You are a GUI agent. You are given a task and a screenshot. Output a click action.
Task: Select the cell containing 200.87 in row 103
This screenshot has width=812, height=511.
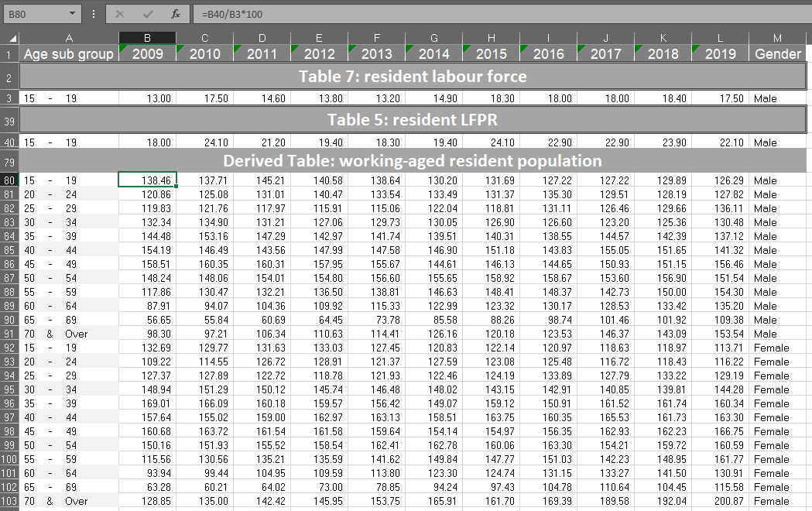click(720, 502)
